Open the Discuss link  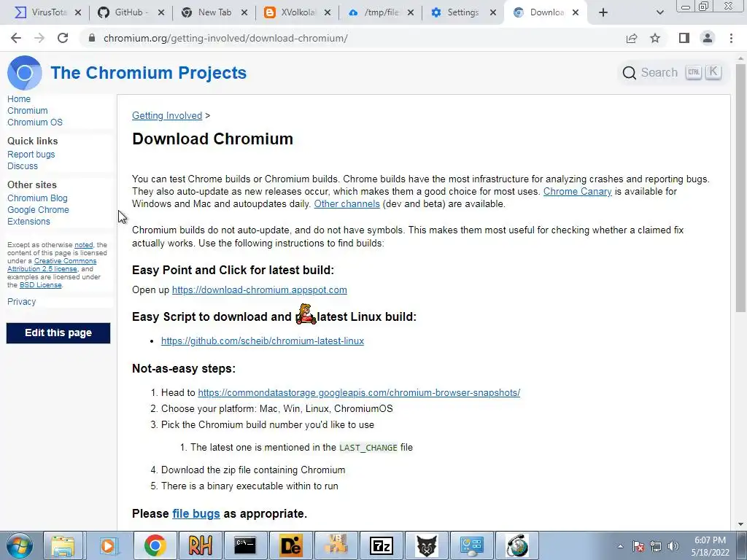pyautogui.click(x=23, y=166)
